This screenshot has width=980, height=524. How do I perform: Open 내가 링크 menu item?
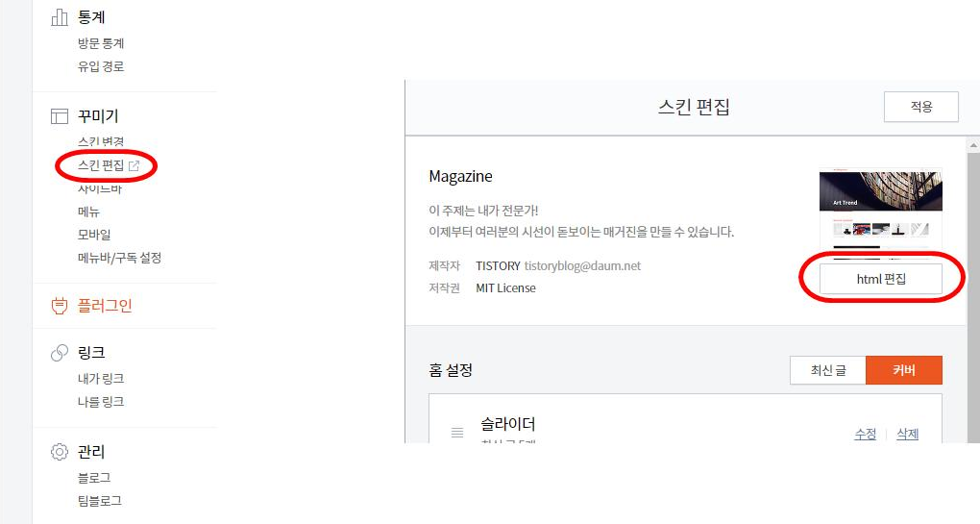coord(101,378)
